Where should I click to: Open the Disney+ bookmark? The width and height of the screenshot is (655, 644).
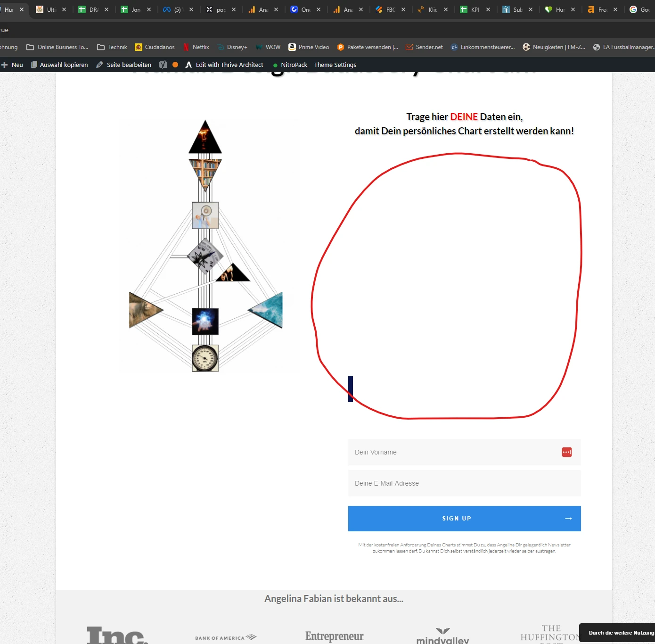pos(232,47)
